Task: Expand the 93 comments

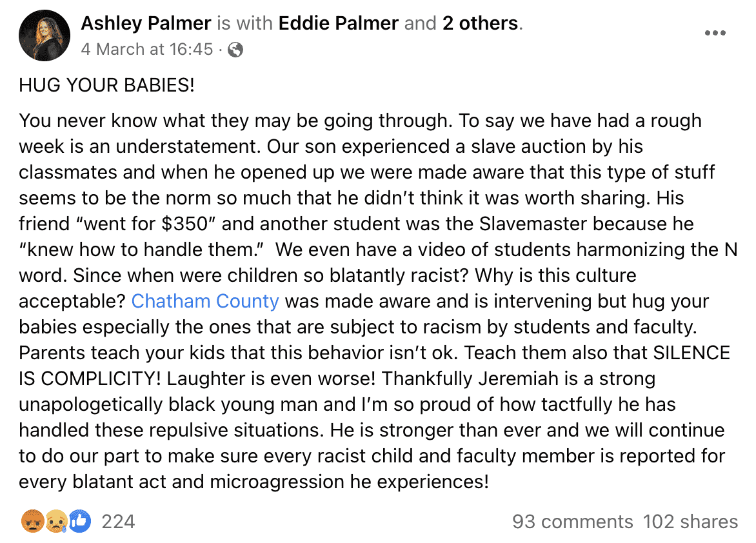Action: 573,522
